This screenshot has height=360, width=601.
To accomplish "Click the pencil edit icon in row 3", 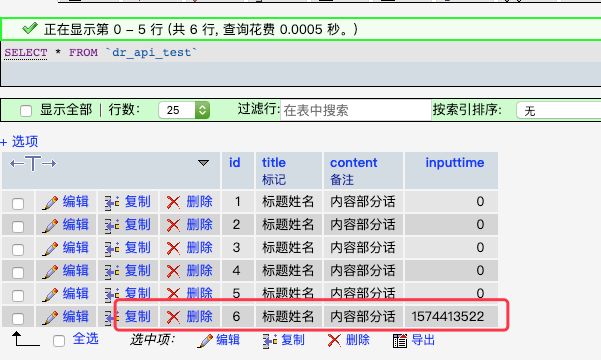I will (50, 248).
